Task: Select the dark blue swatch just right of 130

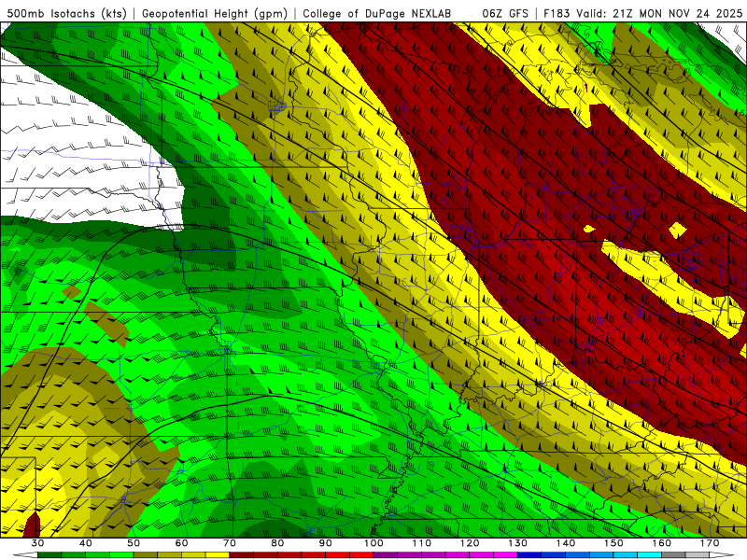Action: click(529, 555)
